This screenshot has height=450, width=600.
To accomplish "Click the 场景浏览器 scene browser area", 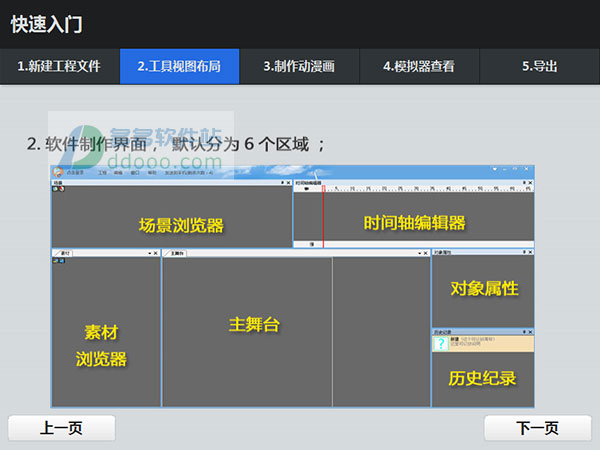I will [x=180, y=225].
